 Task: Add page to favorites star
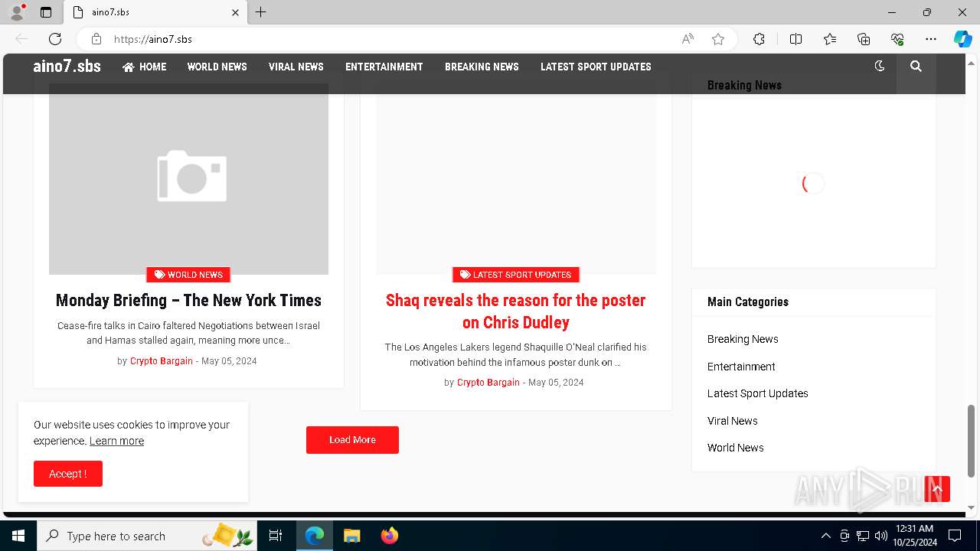(718, 39)
